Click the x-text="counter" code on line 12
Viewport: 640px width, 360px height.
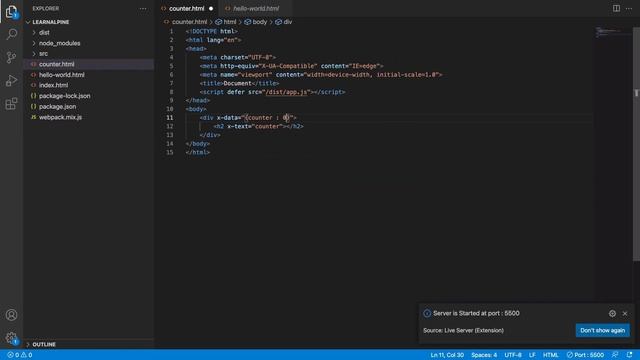tap(255, 127)
